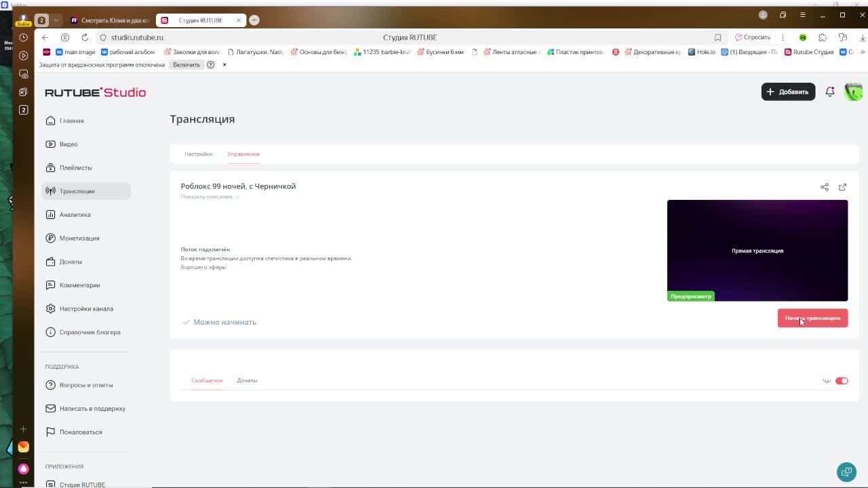Dismiss the malware protection notice
The image size is (868, 488).
pos(224,65)
